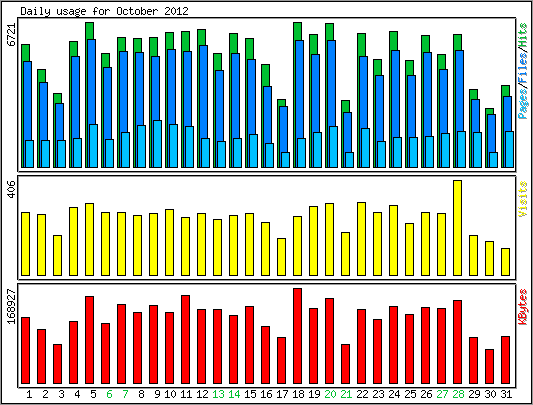
Task: Select the day 10 label on the x-axis
Action: point(170,394)
